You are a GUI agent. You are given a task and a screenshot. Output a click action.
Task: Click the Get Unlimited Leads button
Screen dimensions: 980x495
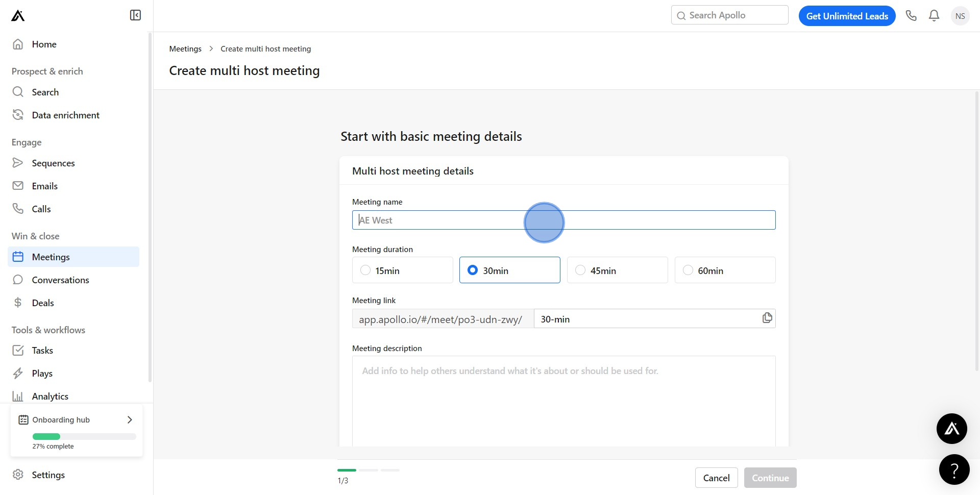[x=847, y=16]
